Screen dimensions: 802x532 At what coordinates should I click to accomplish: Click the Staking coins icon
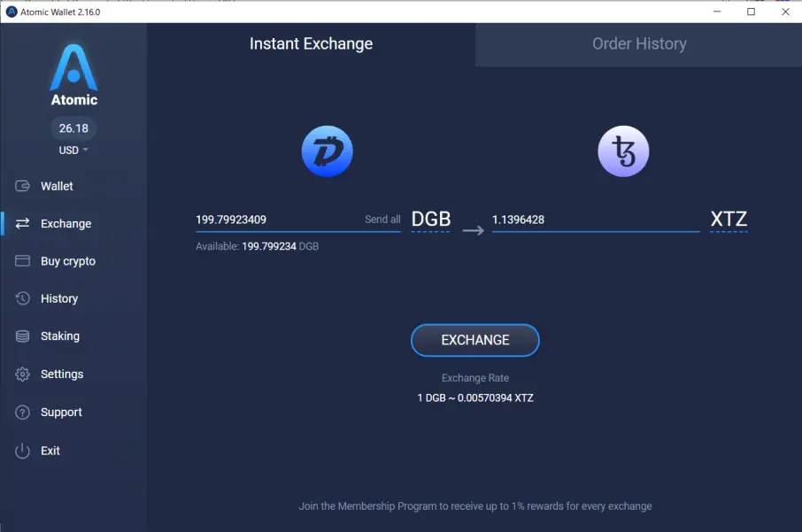(x=22, y=336)
